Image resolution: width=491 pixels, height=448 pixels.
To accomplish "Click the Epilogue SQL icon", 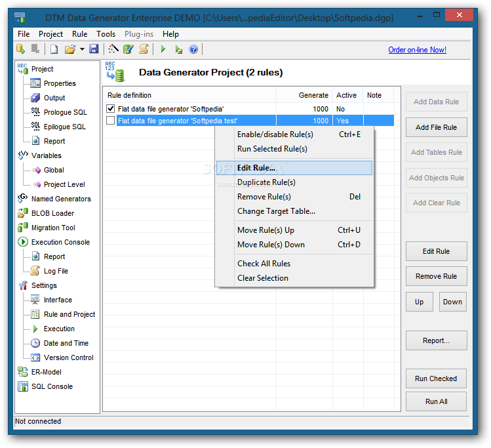I will coord(35,126).
